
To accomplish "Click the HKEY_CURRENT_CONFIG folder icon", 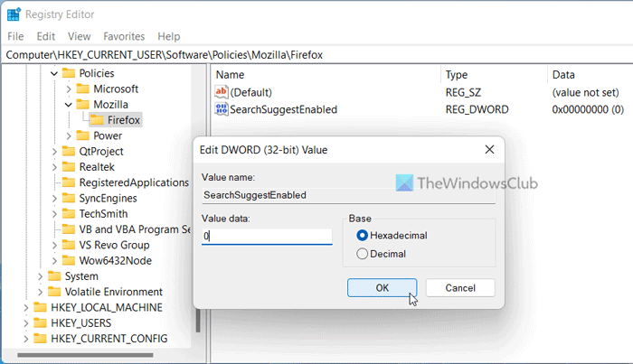I will click(40, 339).
